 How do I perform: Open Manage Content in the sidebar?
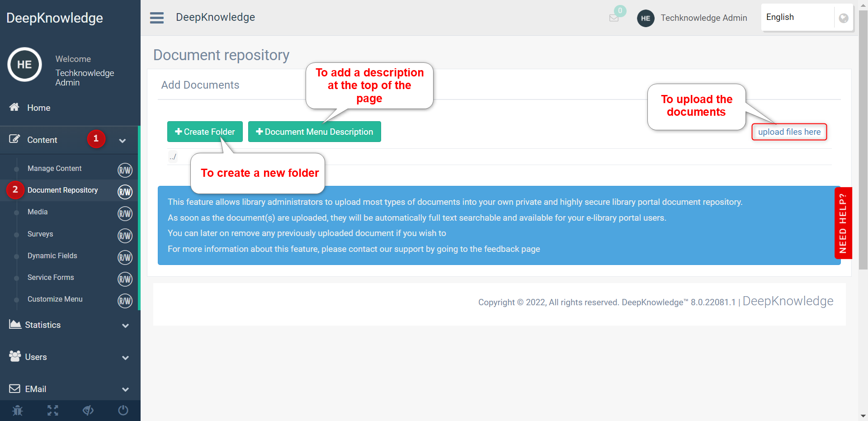pos(55,168)
